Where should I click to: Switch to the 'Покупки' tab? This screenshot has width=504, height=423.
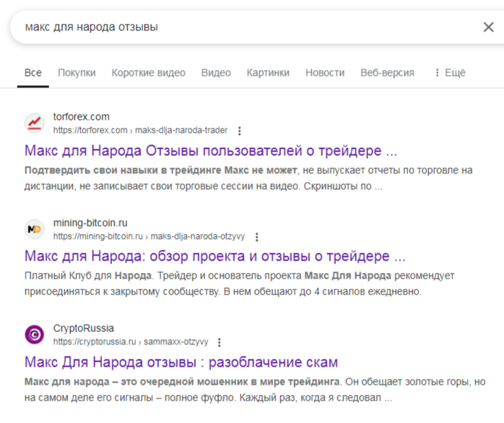[x=77, y=73]
